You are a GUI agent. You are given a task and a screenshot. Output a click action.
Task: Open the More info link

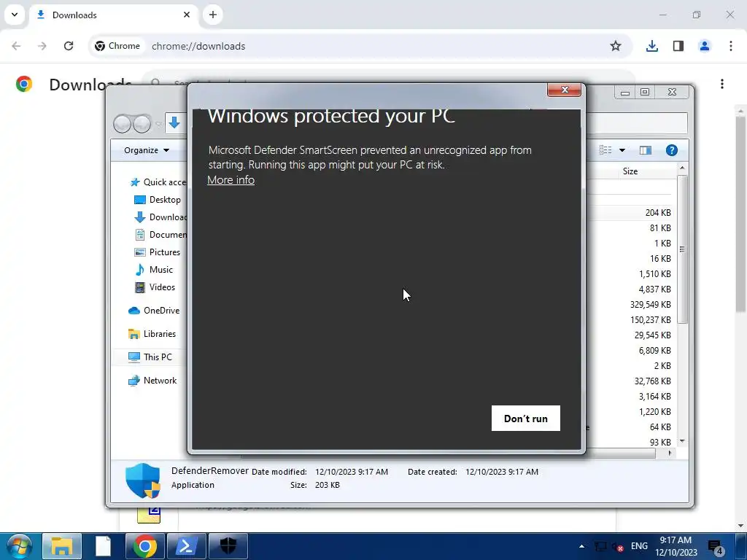click(231, 179)
